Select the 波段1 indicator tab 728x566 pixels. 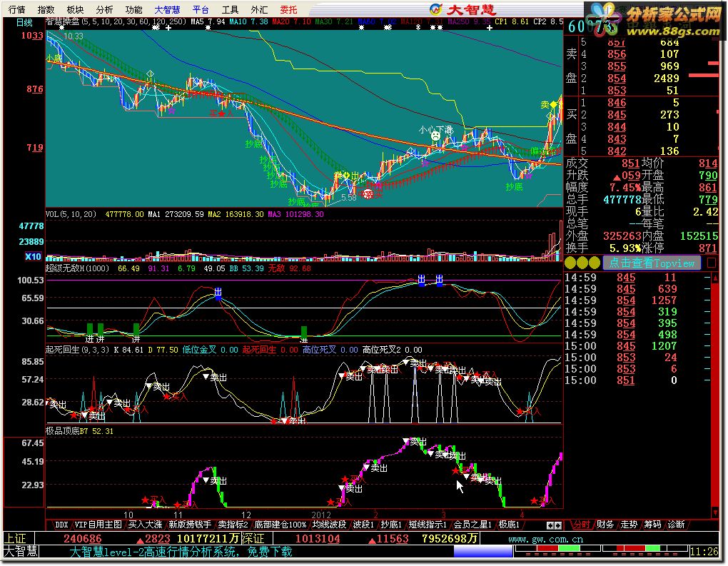coord(363,525)
